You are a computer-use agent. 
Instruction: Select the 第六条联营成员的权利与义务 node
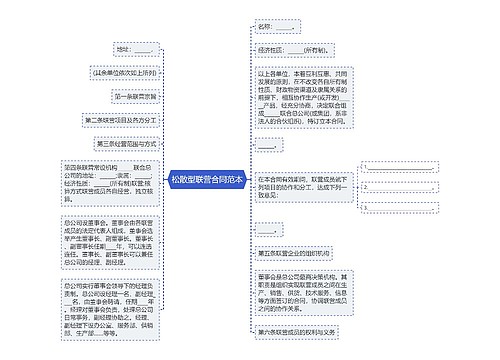point(297,332)
